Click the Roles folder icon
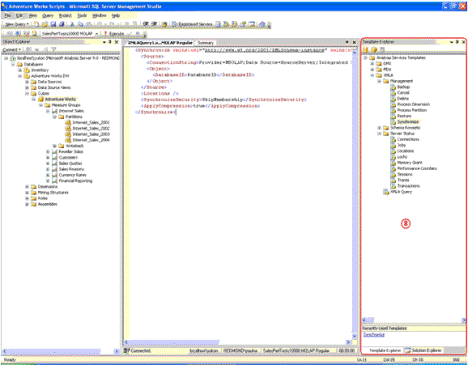This screenshot has height=365, width=468. click(34, 198)
